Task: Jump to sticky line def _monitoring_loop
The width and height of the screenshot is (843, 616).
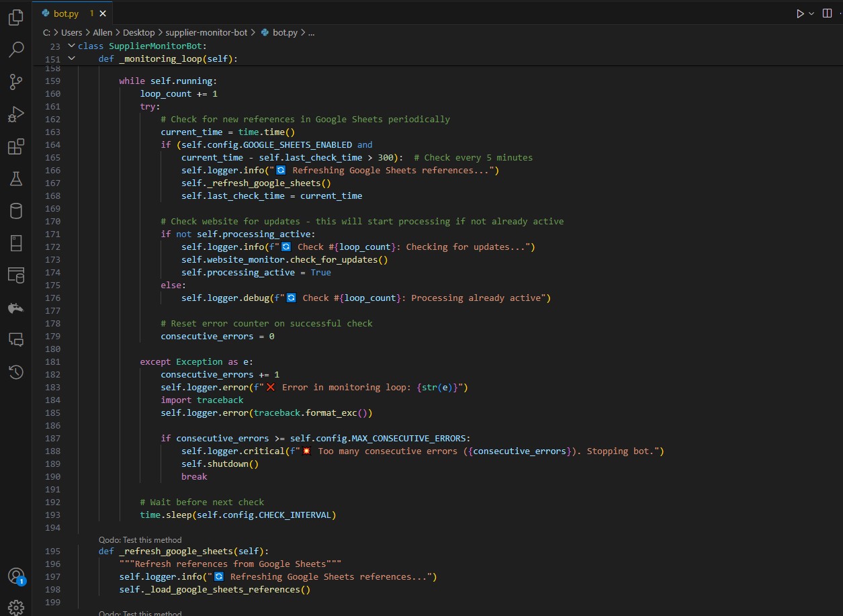Action: pyautogui.click(x=168, y=59)
